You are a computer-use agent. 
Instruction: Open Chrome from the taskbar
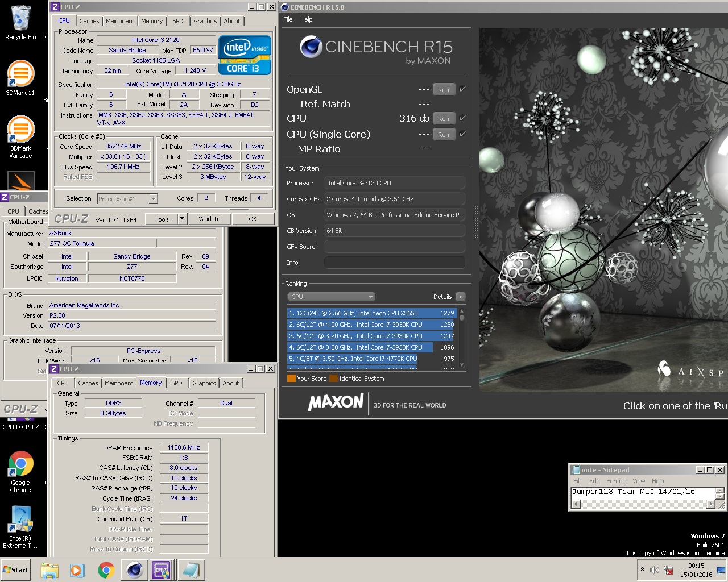coord(106,570)
